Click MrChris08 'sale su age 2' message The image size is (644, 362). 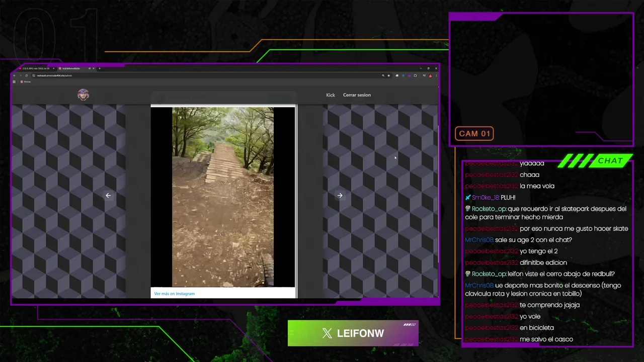pos(518,240)
